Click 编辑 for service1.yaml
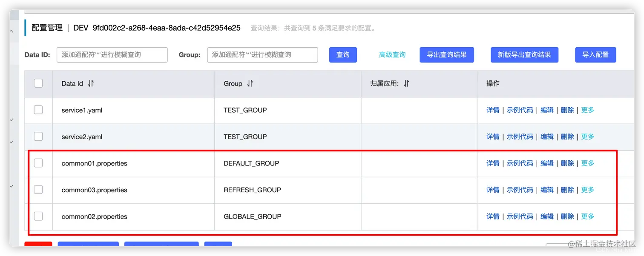 point(547,110)
